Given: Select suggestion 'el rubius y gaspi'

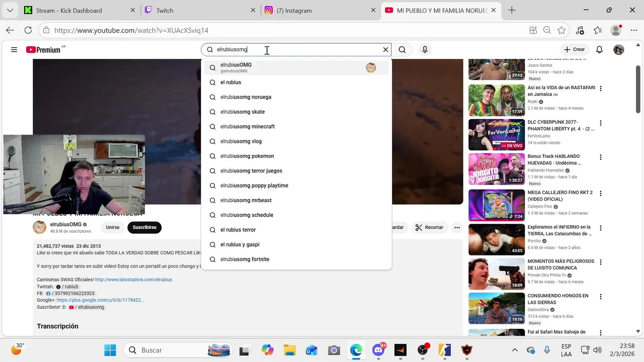Looking at the screenshot, I should coord(296,244).
